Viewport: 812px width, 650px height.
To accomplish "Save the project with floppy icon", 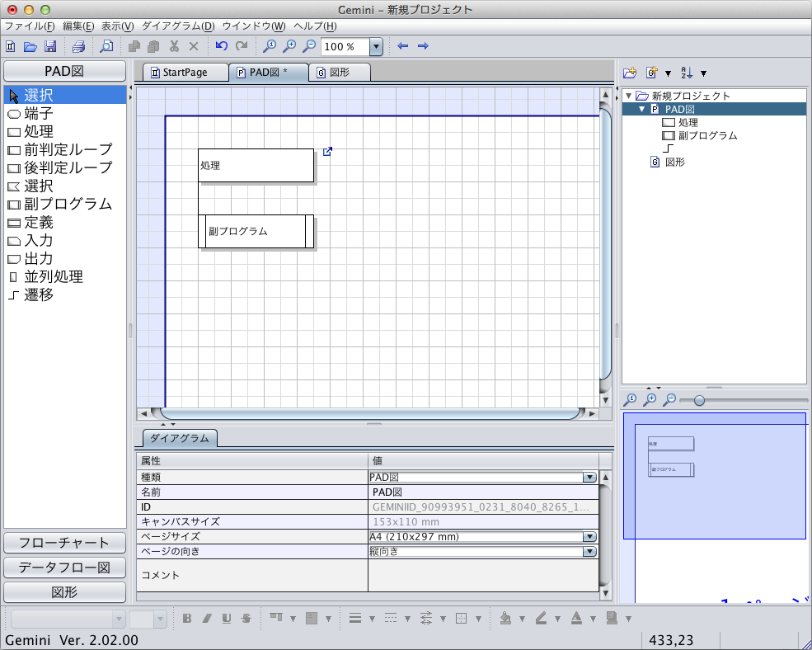I will point(50,47).
